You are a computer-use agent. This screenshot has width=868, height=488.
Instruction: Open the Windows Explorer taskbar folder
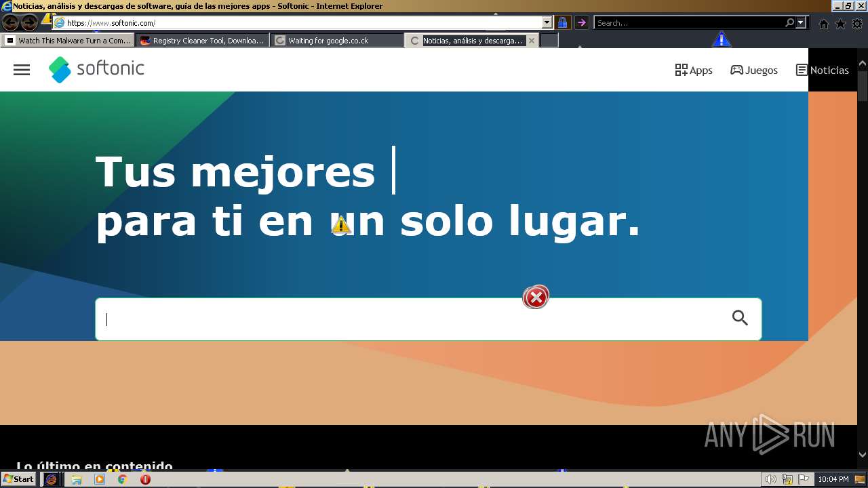click(77, 479)
